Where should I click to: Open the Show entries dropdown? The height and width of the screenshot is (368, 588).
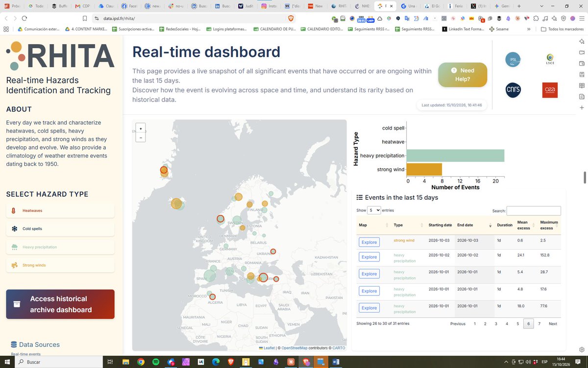374,210
